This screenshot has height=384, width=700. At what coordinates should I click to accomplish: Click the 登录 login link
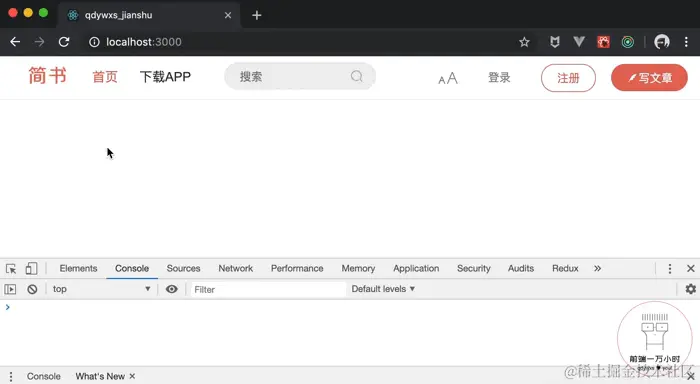[x=499, y=78]
